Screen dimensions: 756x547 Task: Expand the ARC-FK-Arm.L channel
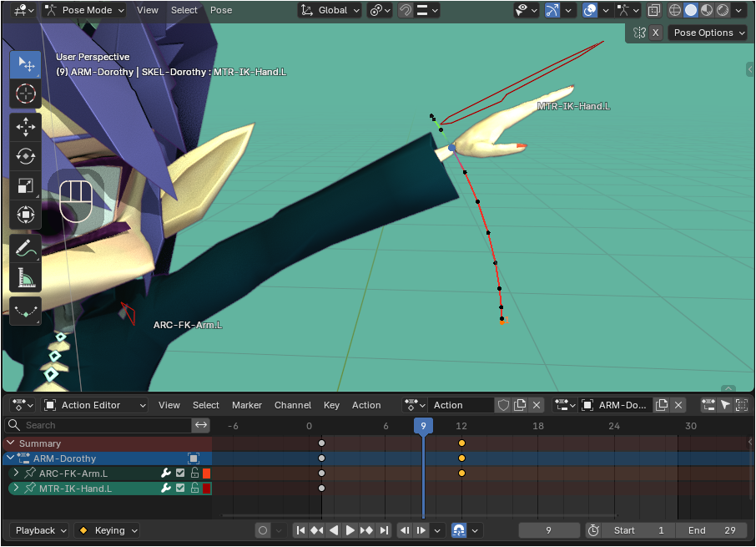(16, 474)
